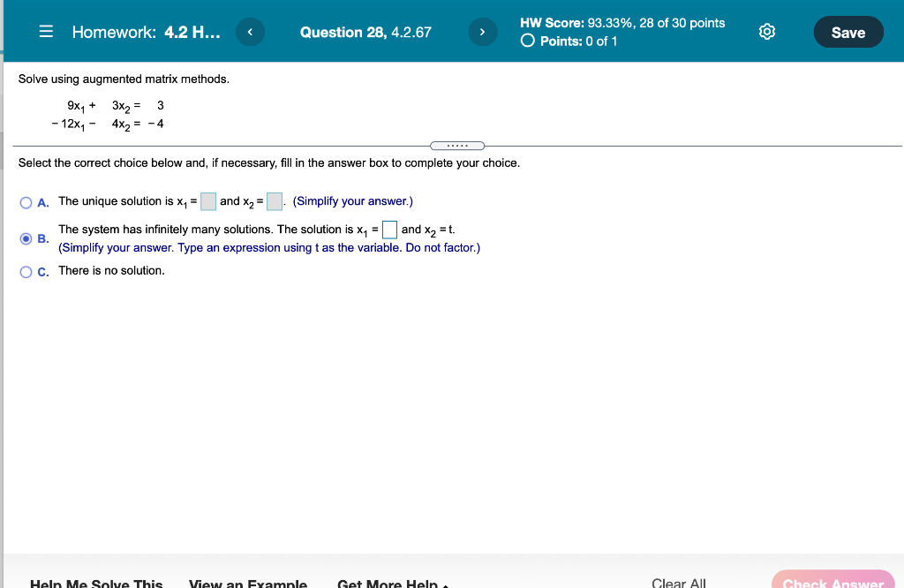Click the Save button

pos(847,31)
